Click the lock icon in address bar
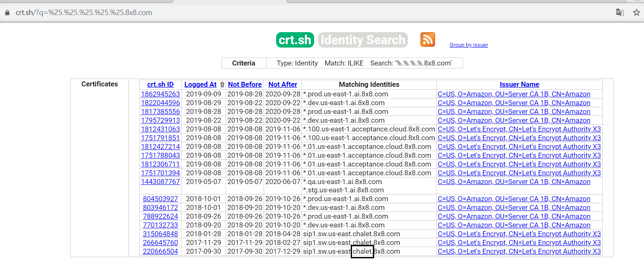 [7, 13]
